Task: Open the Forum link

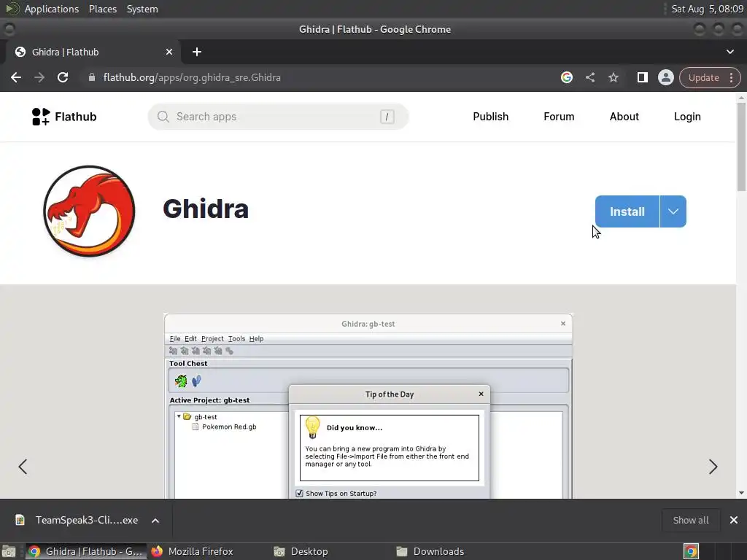Action: click(559, 117)
